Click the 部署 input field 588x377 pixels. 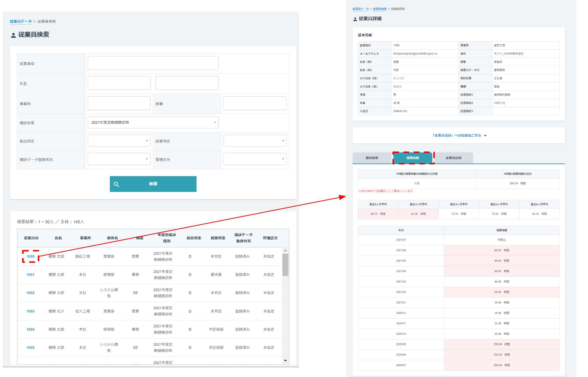255,103
